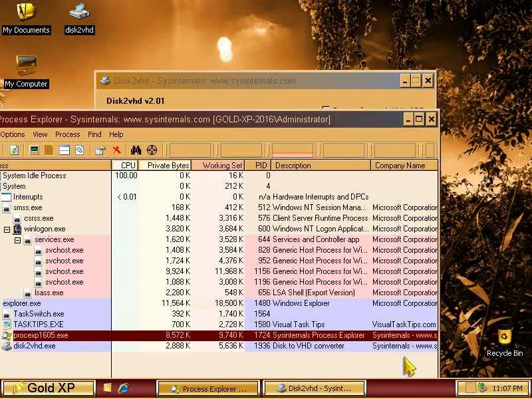
Task: Click the Disk2vhd window title bar icon
Action: pos(106,80)
